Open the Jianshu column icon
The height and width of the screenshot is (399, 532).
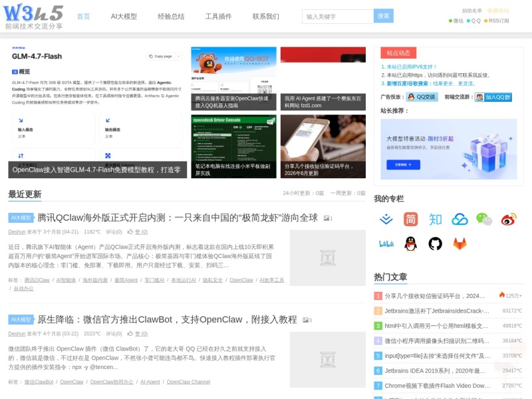tap(410, 219)
